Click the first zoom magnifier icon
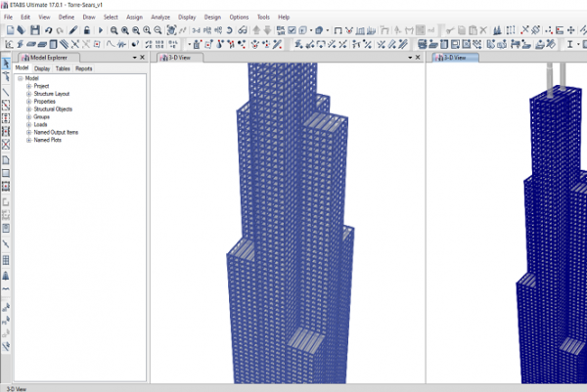Screen dimensions: 587x392 tap(114, 30)
